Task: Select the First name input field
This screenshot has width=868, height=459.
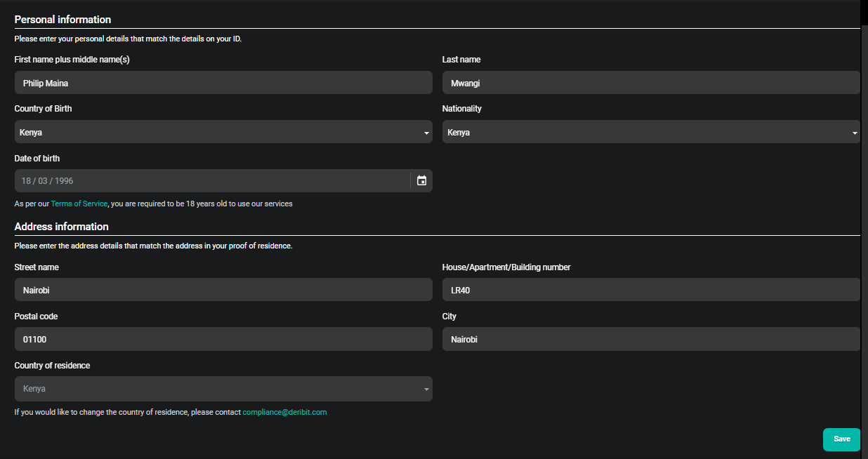Action: 223,83
